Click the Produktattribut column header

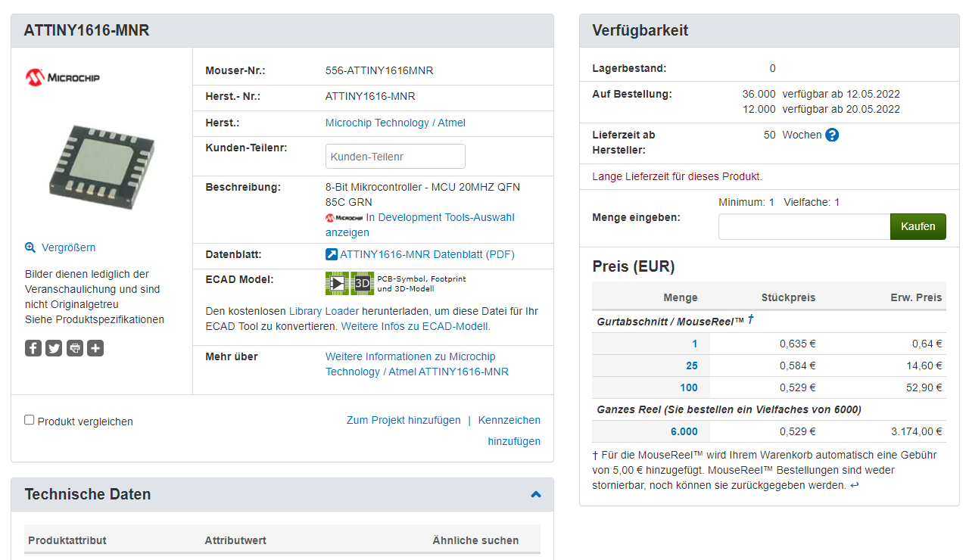[x=67, y=540]
